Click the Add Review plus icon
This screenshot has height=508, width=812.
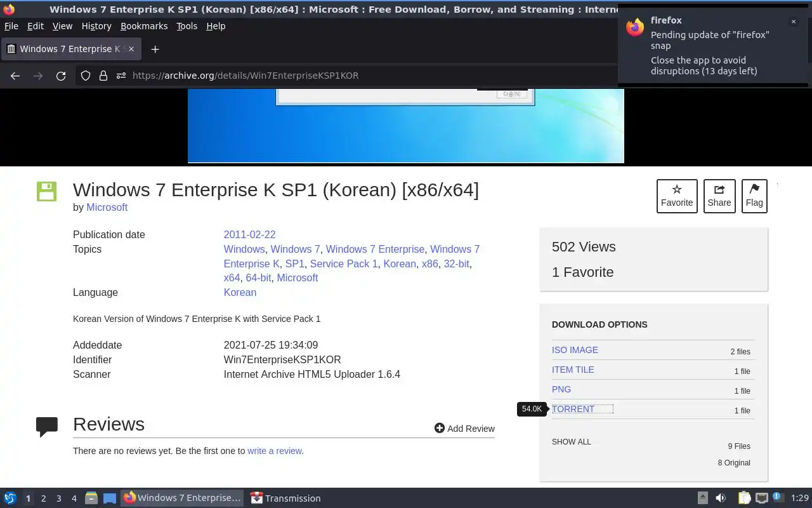pyautogui.click(x=439, y=428)
